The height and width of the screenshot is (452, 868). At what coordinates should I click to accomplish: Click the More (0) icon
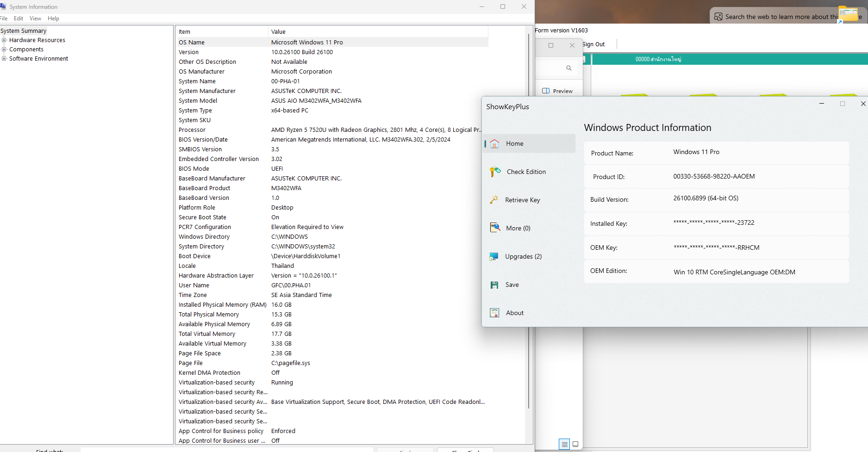tap(495, 228)
